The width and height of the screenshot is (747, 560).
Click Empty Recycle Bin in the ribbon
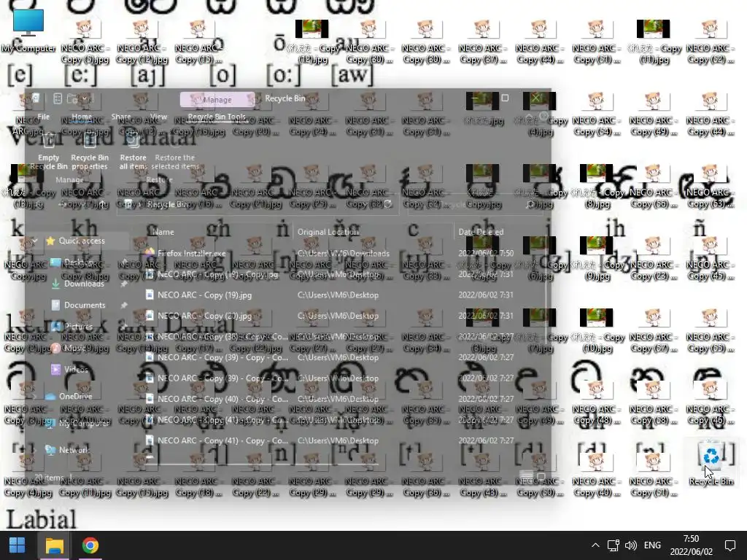[x=49, y=152]
